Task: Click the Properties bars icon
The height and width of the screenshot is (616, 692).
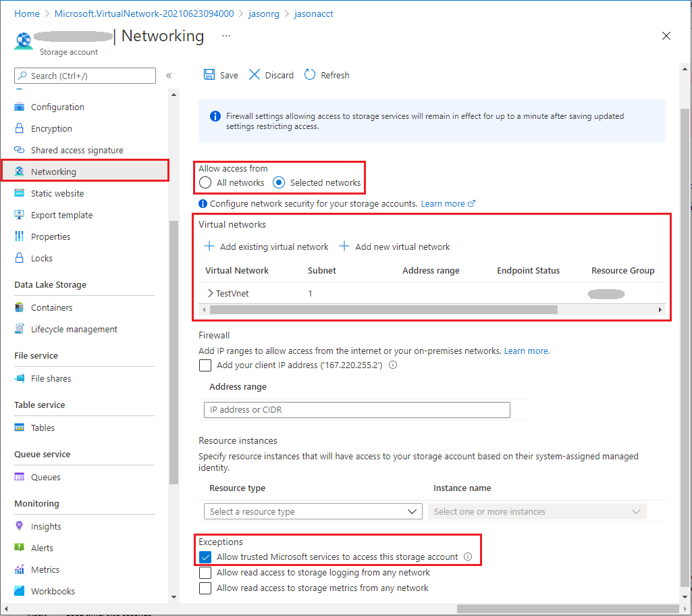Action: click(x=20, y=236)
